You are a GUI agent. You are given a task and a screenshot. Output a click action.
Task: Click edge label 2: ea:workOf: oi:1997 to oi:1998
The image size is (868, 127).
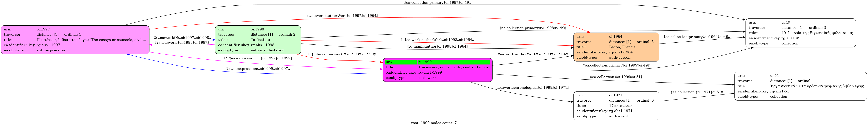pos(182,37)
